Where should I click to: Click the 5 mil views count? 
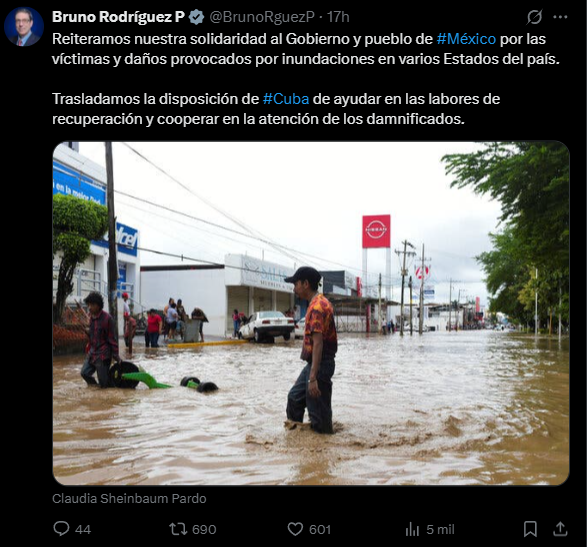[x=440, y=529]
